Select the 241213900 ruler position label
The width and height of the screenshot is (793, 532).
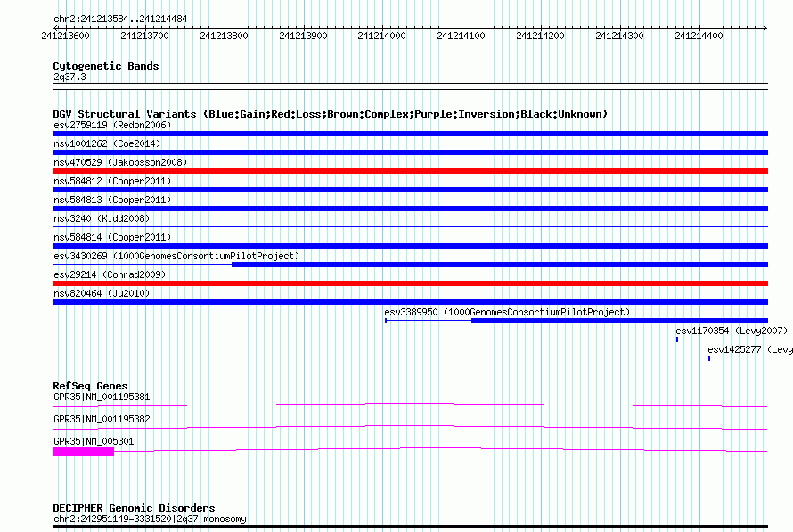click(x=304, y=36)
